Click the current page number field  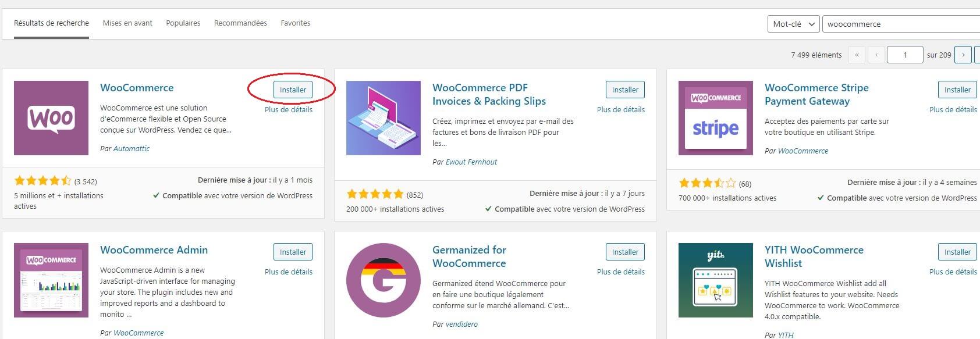point(905,55)
